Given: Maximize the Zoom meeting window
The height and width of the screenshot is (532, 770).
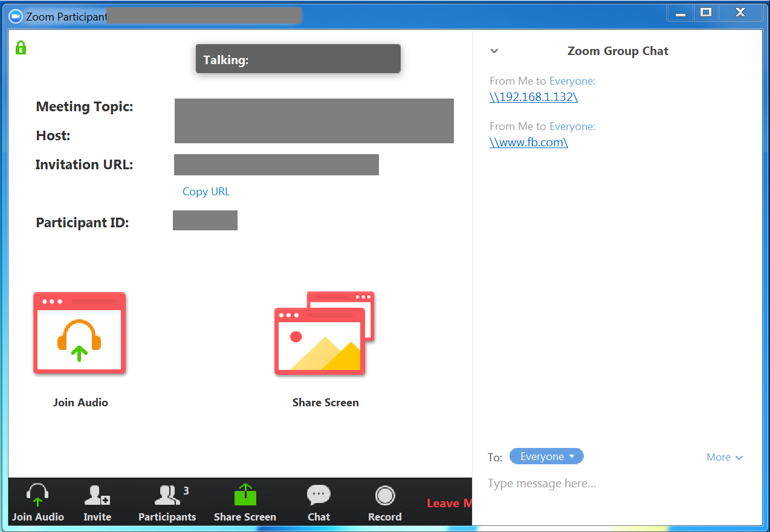Looking at the screenshot, I should point(705,12).
